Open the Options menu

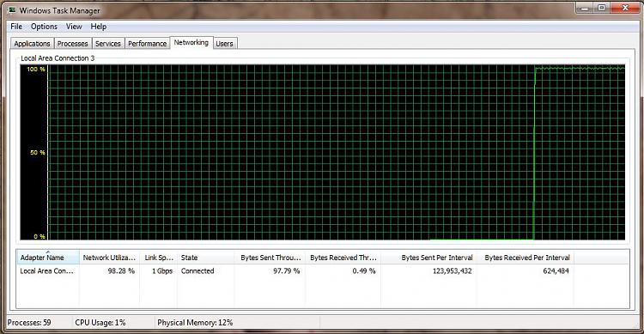point(44,27)
